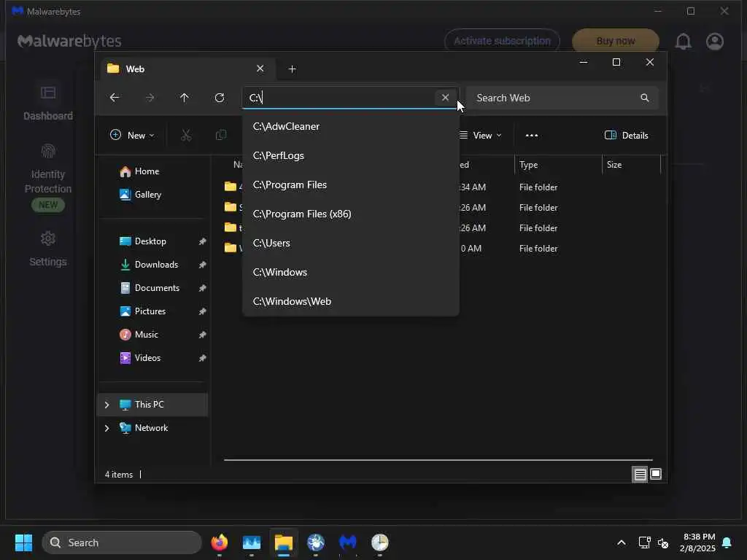
Task: Choose C:\Users from suggestions
Action: pyautogui.click(x=351, y=243)
